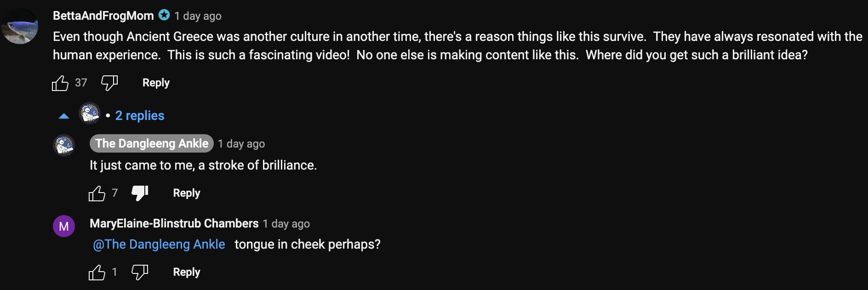Click the verified star badge next to BettaAndFrogMom
The height and width of the screenshot is (290, 868).
tap(164, 15)
